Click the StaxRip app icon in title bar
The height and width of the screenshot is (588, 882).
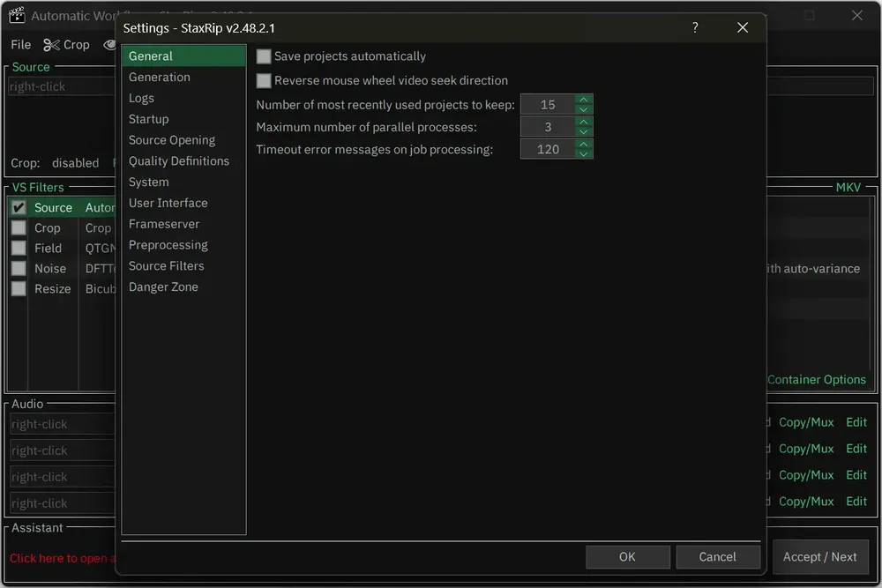coord(16,15)
